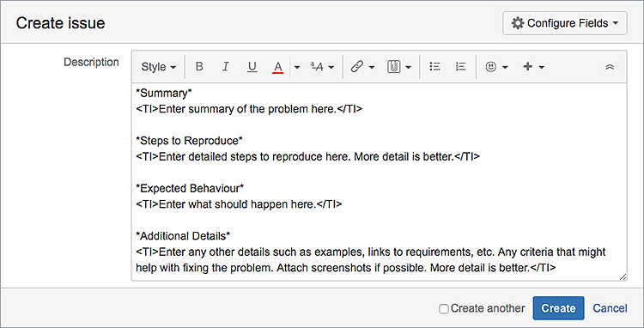Screen dimensions: 644x328
Task: Click the *Summary* heading line
Action: coord(164,94)
